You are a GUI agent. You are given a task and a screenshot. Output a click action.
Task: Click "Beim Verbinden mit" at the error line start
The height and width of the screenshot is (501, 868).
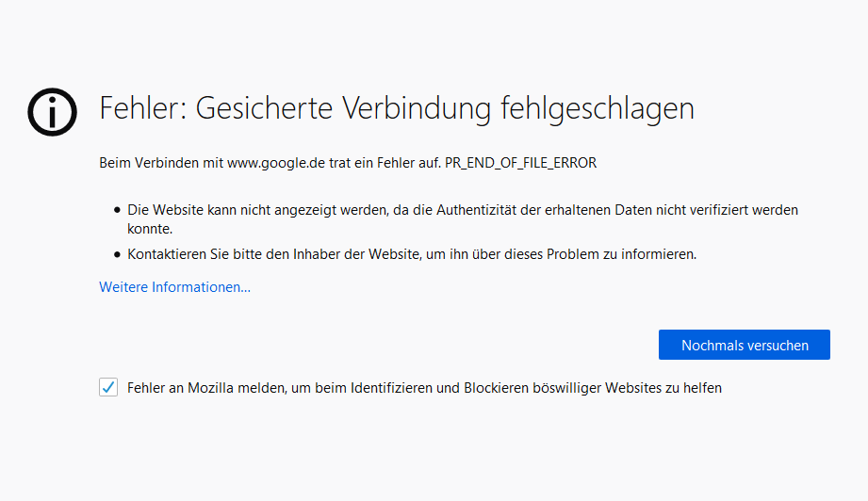(x=160, y=163)
